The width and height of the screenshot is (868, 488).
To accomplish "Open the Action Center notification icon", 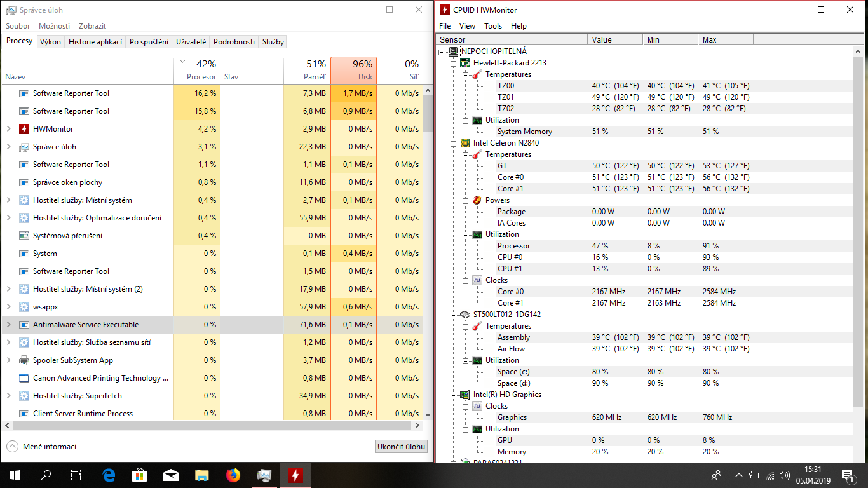I will tap(848, 475).
